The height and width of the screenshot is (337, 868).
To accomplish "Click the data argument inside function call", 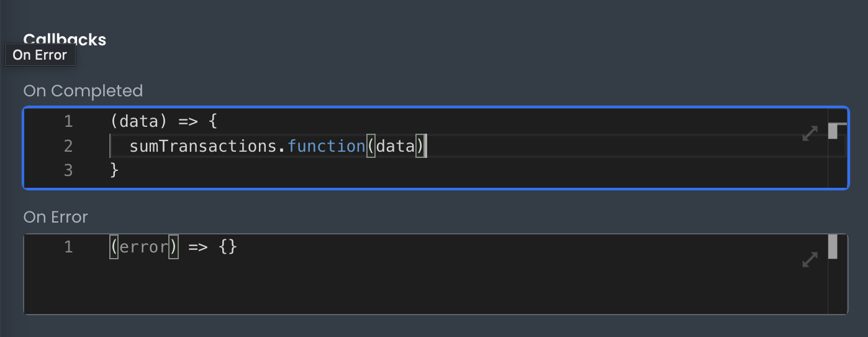I will 395,146.
